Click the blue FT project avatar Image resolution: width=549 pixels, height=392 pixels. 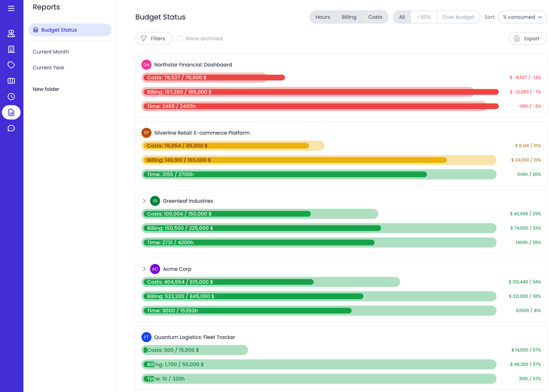(146, 338)
